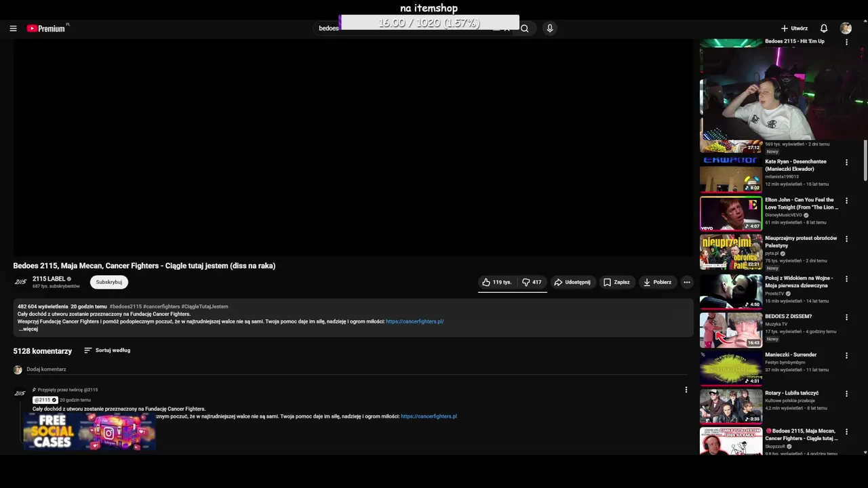Open account avatar menu
Viewport: 868px width, 488px height.
click(x=846, y=28)
